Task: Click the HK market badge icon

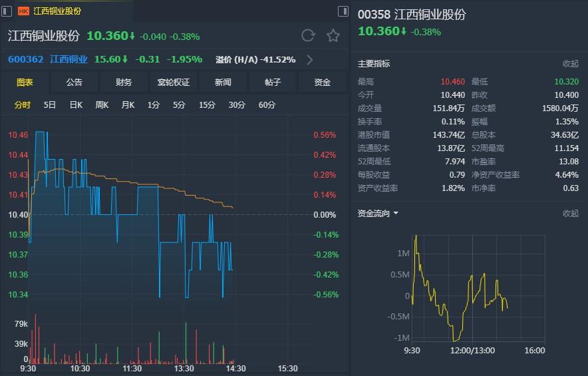Action: click(23, 11)
